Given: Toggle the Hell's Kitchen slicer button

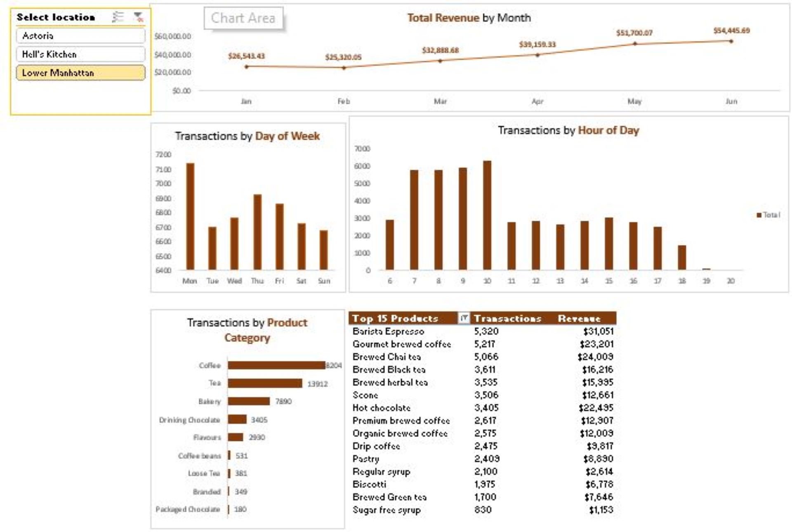Looking at the screenshot, I should pos(80,54).
